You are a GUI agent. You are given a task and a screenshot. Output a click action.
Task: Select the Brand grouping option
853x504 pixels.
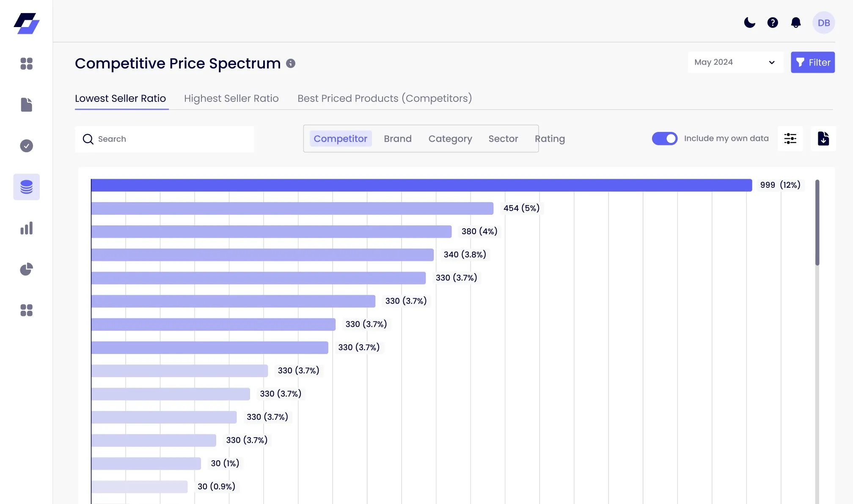(397, 139)
